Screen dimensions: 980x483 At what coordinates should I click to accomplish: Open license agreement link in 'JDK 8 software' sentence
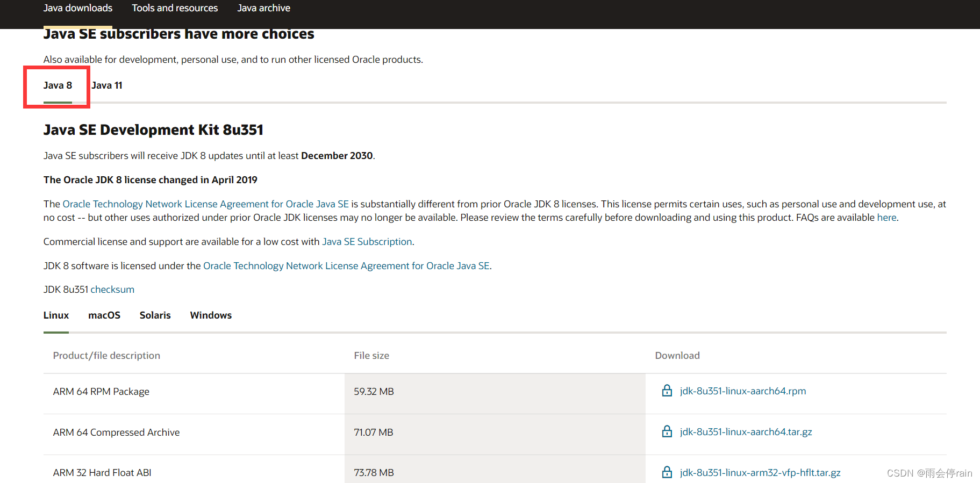346,266
